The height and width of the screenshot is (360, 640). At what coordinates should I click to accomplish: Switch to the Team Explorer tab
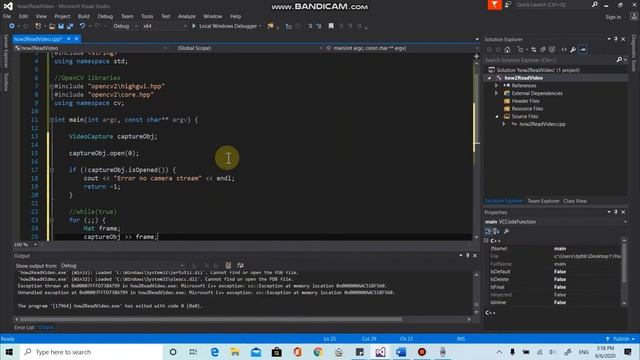[x=543, y=201]
